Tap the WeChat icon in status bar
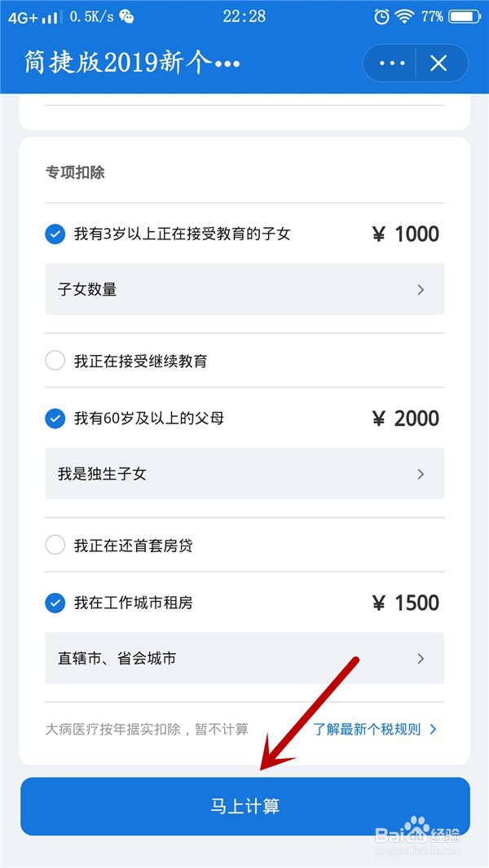The image size is (489, 868). pyautogui.click(x=127, y=16)
